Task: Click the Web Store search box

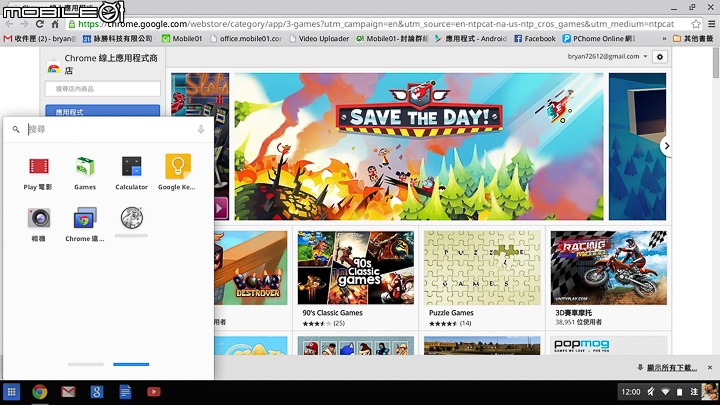Action: click(x=103, y=89)
